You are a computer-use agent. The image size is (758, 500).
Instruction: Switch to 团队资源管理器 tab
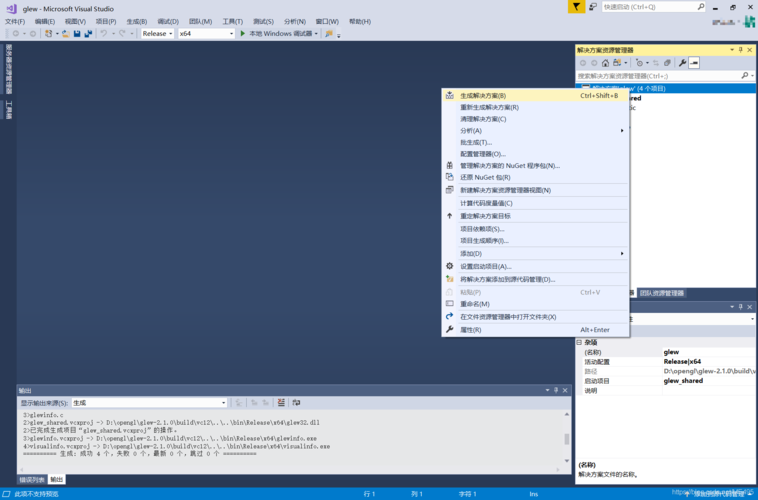[662, 293]
